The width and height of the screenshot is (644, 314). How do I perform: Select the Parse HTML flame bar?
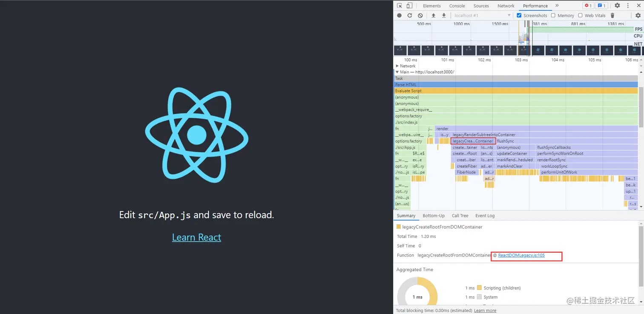click(x=516, y=85)
